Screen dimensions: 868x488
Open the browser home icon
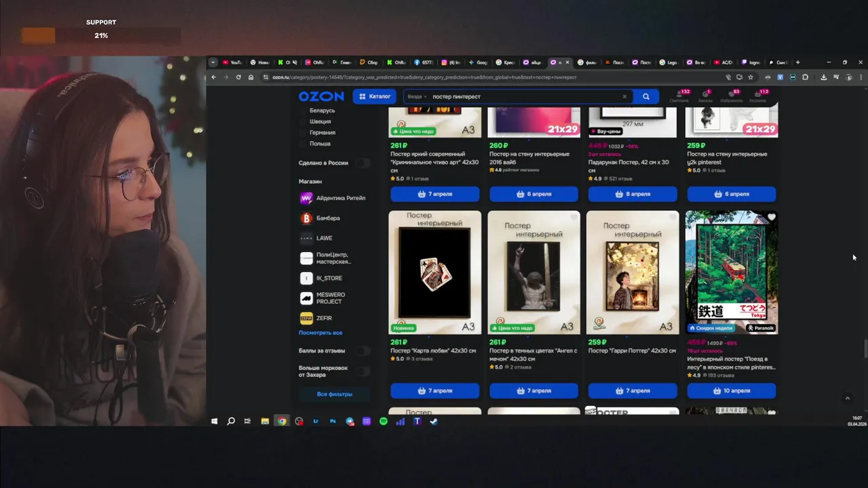click(x=251, y=77)
